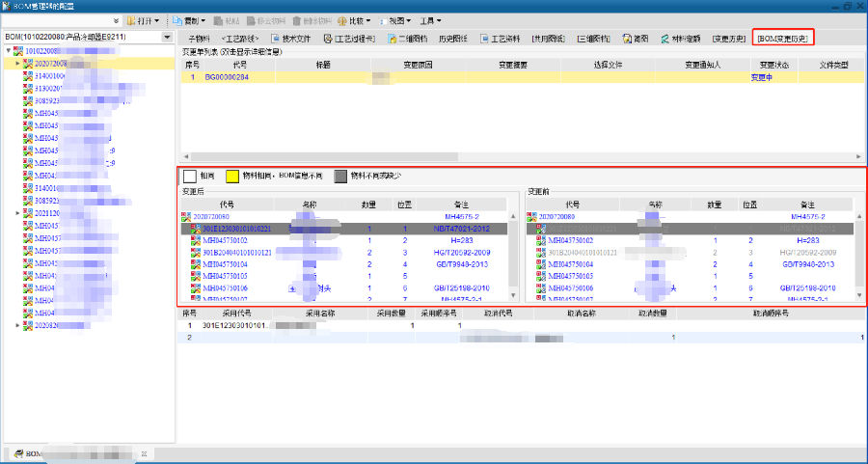
Task: Click the 打开 folder icon in toolbar
Action: (x=130, y=20)
